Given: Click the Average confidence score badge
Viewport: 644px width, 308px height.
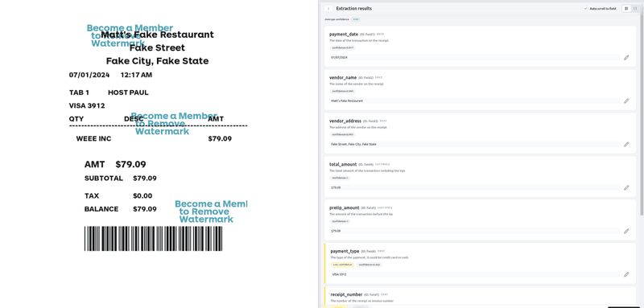Looking at the screenshot, I should 356,19.
